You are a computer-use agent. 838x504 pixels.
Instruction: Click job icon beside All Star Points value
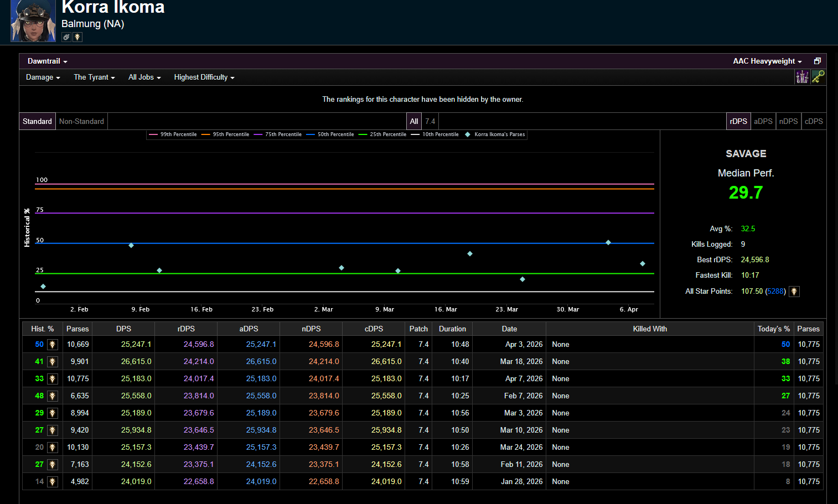coord(794,292)
